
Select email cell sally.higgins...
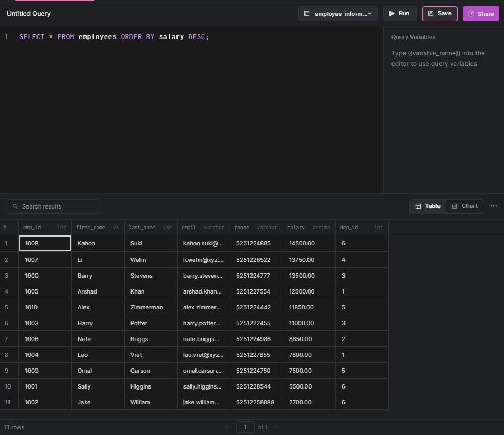tap(203, 386)
